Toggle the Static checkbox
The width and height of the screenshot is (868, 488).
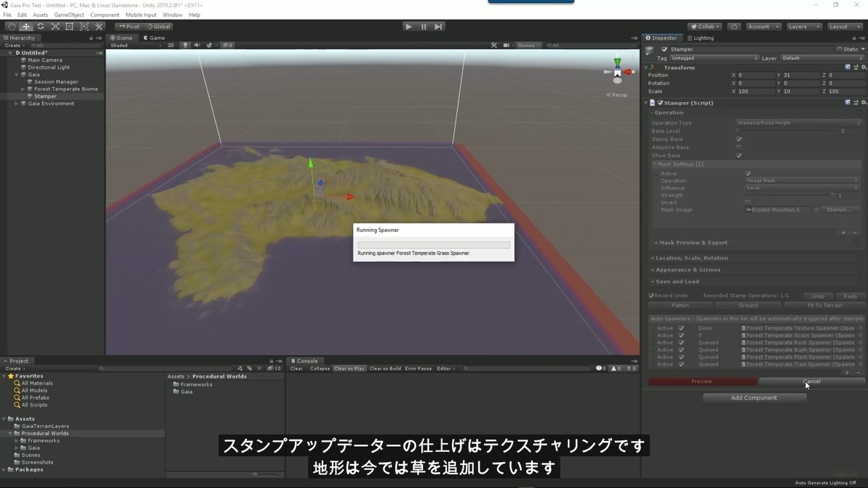pyautogui.click(x=839, y=49)
